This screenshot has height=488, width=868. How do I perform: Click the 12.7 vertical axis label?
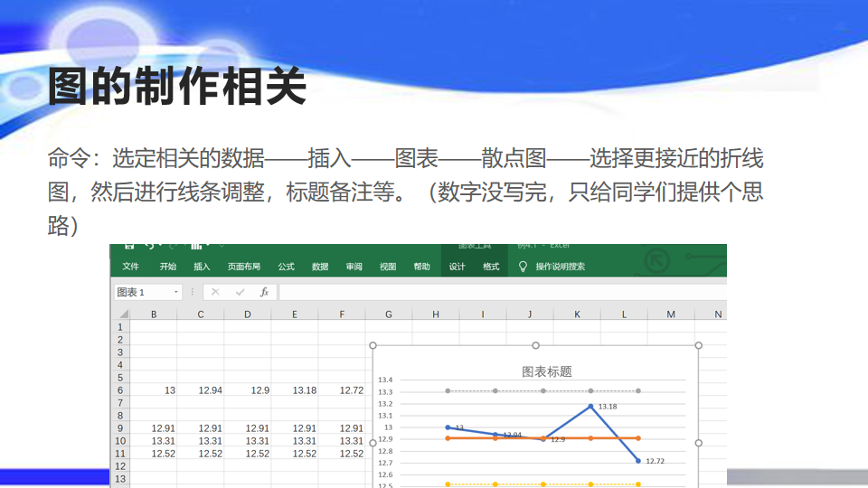(x=385, y=463)
